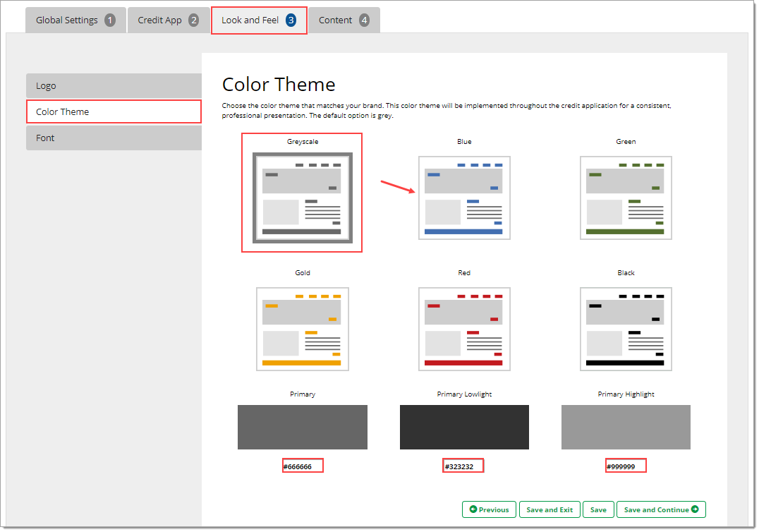Viewport: 759px width, 532px height.
Task: Open the Logo sidebar section
Action: [114, 85]
